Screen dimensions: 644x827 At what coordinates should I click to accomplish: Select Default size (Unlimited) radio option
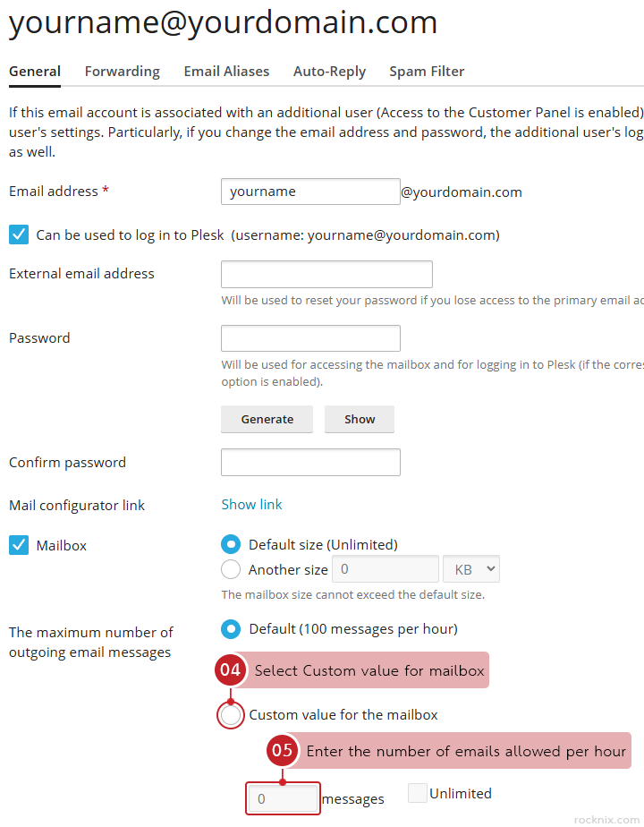[231, 544]
